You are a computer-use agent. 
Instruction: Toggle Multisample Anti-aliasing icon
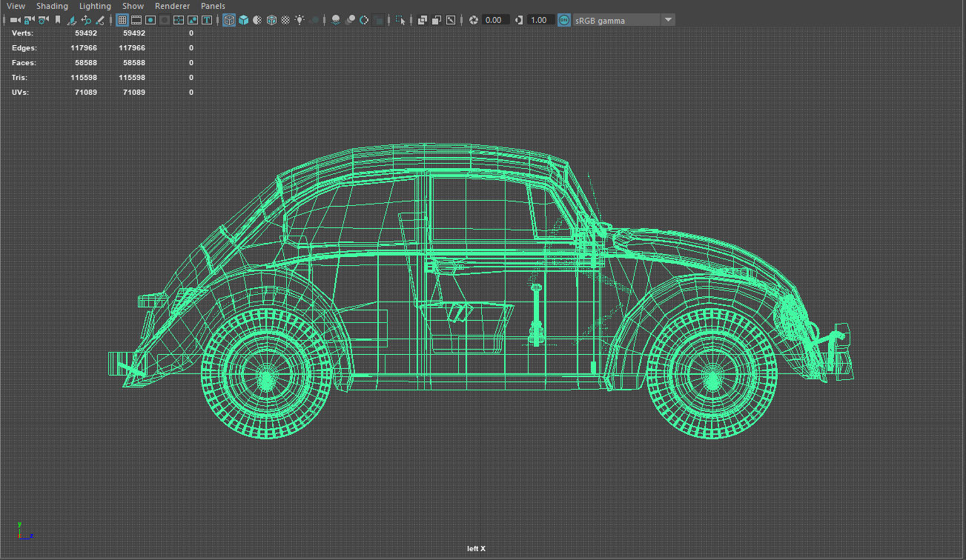pos(364,20)
